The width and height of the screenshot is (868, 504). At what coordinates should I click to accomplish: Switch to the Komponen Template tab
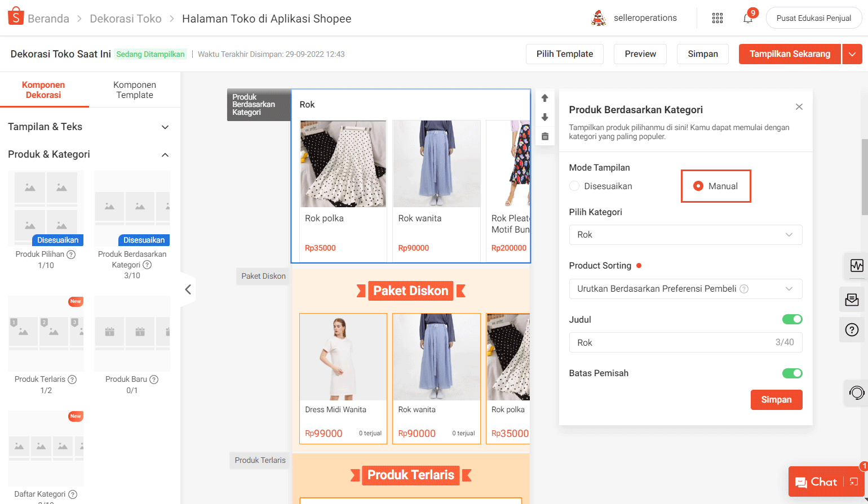click(x=135, y=90)
